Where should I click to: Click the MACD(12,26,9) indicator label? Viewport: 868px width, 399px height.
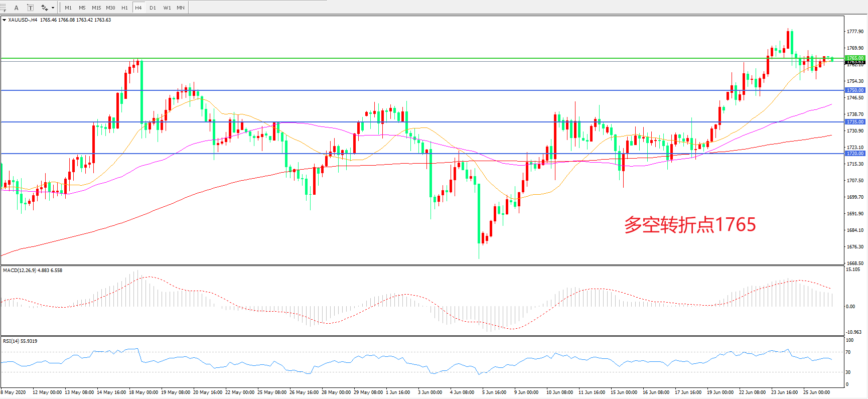(x=20, y=271)
